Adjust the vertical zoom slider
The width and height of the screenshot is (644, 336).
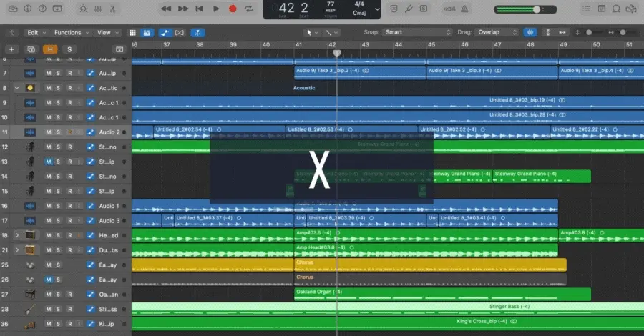point(589,32)
